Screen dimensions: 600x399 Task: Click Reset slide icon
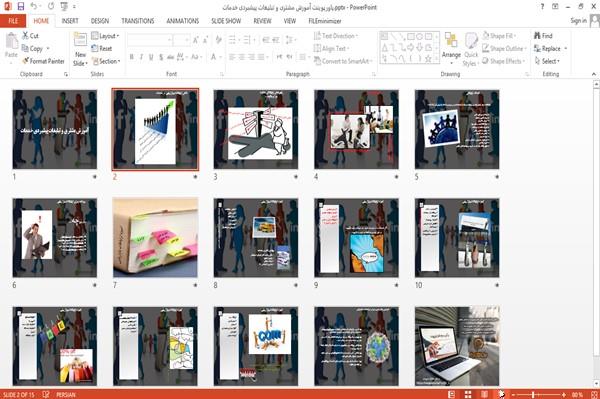click(x=95, y=48)
